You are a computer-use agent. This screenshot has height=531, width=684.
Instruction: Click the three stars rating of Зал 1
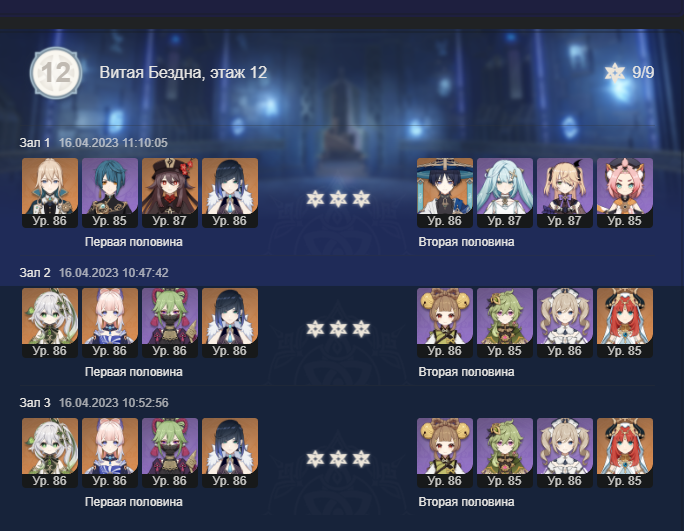338,199
